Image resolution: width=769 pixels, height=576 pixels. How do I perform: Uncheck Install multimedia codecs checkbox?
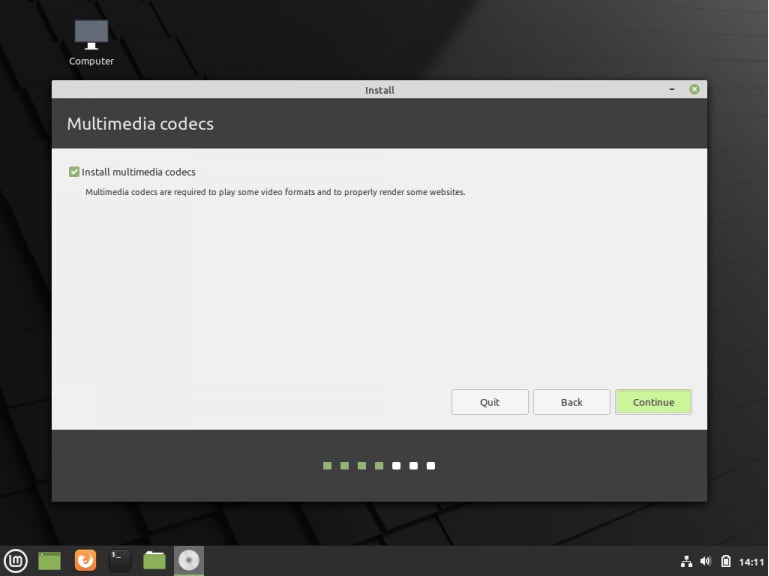[x=74, y=172]
